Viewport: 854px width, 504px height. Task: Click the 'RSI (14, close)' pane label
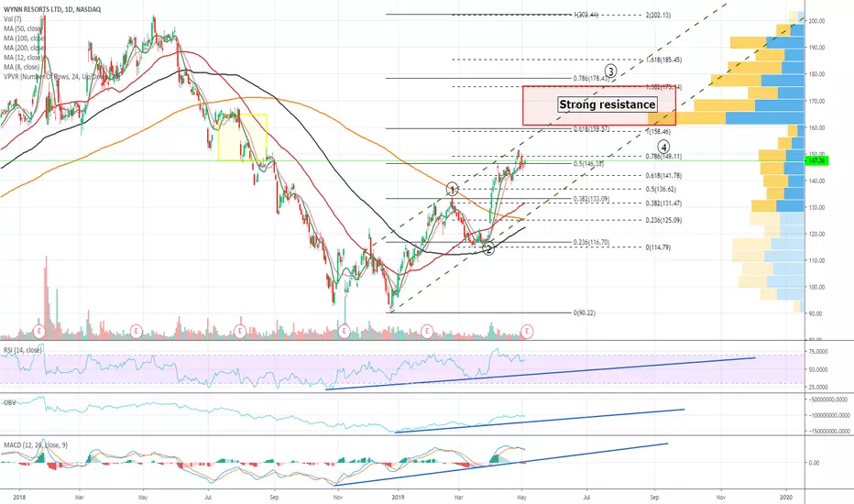pos(23,350)
